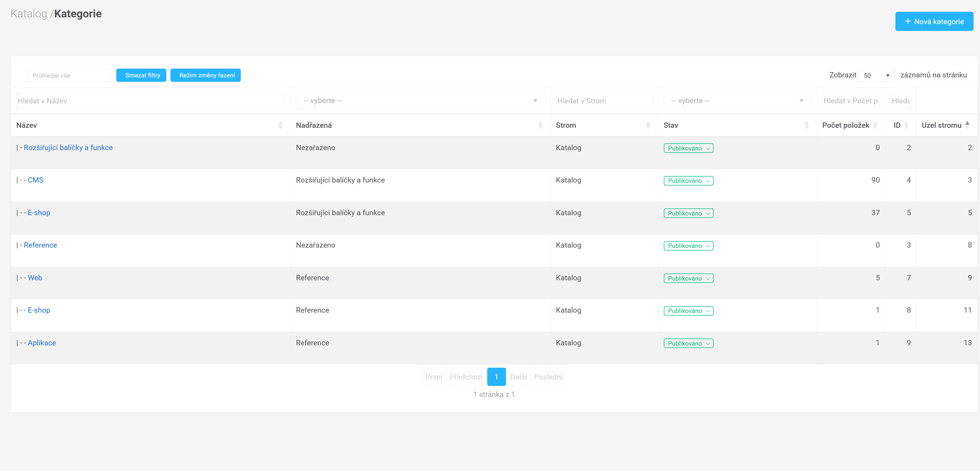The height and width of the screenshot is (471, 980).
Task: Click Katalog breadcrumb link
Action: [x=29, y=14]
